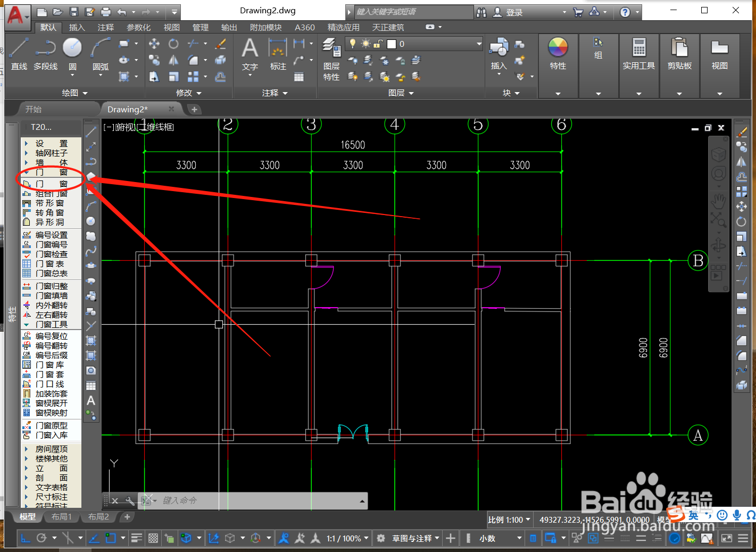Click 门窗检查 door window check tool

[46, 254]
